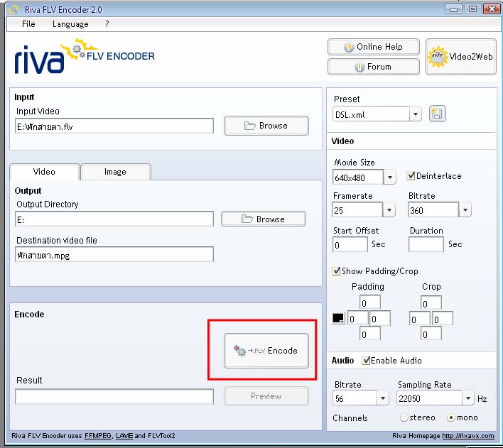
Task: Start encoding with the Encode button
Action: pyautogui.click(x=266, y=351)
